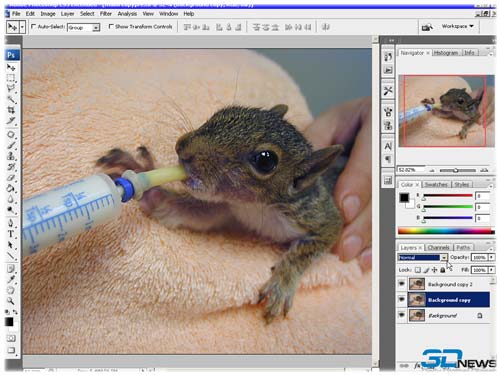Open the Paragraph panel icon in dock

point(388,159)
